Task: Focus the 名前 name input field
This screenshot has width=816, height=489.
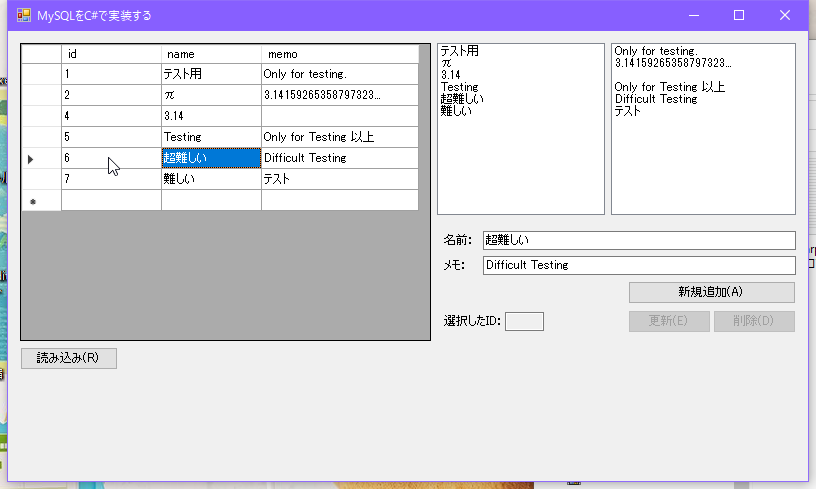Action: click(639, 240)
